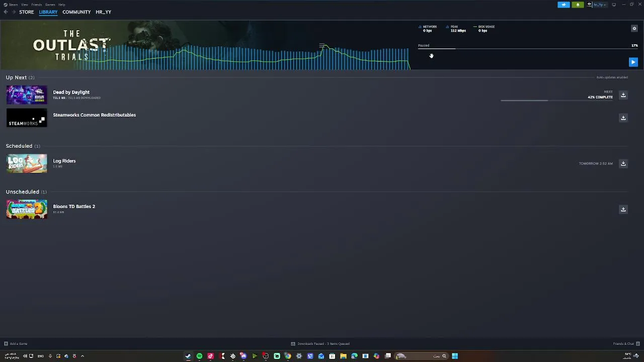Click download icon for Log Riders
The image size is (644, 362).
[x=623, y=163]
